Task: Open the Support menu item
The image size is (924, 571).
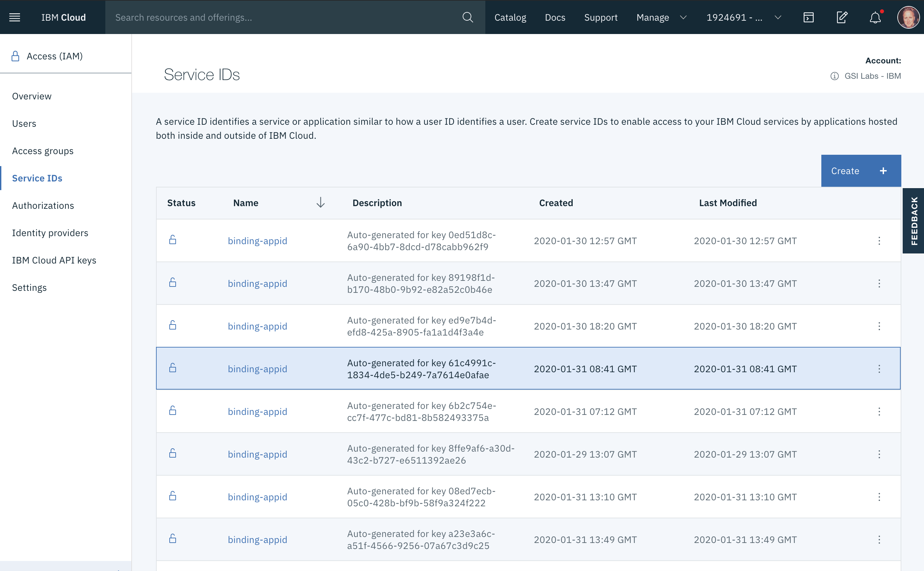Action: point(601,17)
